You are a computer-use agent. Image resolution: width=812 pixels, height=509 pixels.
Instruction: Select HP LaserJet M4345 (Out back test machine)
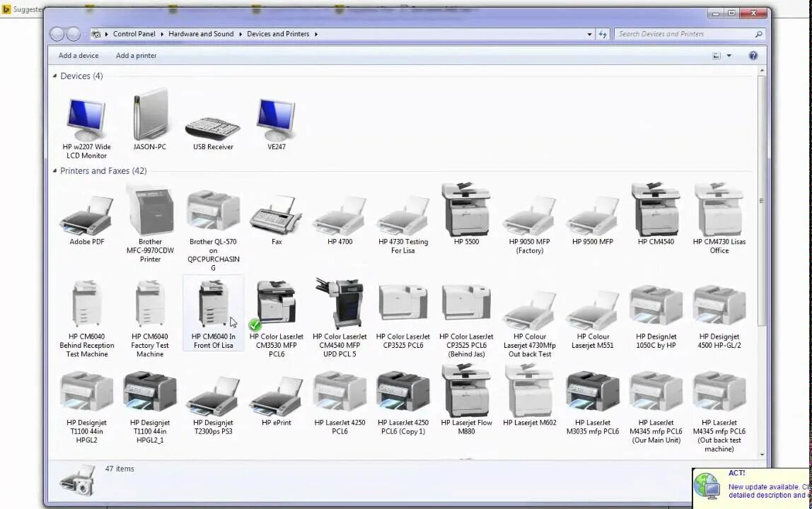click(x=719, y=411)
